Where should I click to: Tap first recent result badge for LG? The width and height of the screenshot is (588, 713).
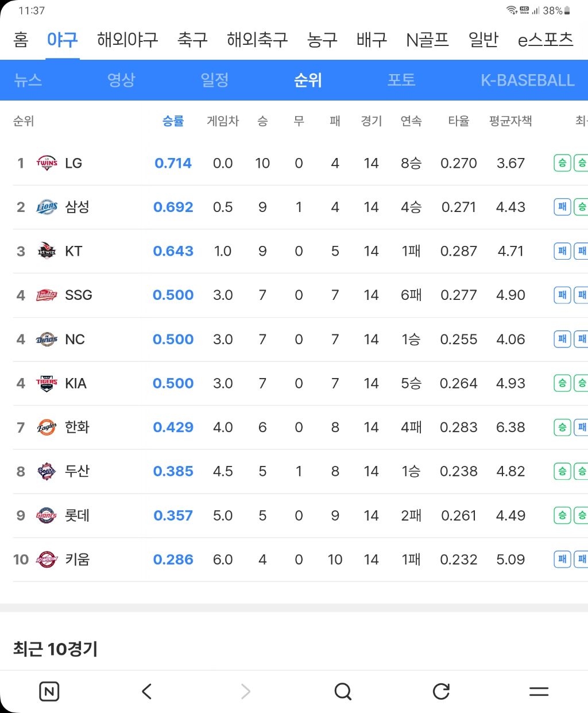[x=562, y=163]
